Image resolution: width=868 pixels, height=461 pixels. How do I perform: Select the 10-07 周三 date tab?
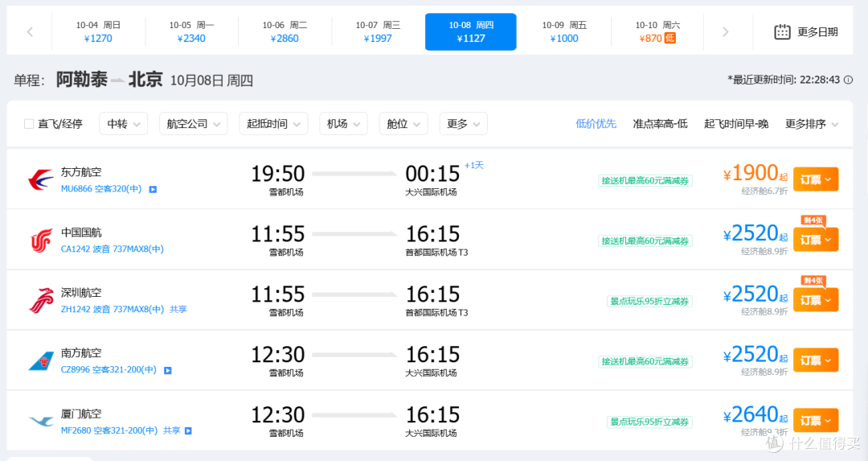tap(378, 32)
